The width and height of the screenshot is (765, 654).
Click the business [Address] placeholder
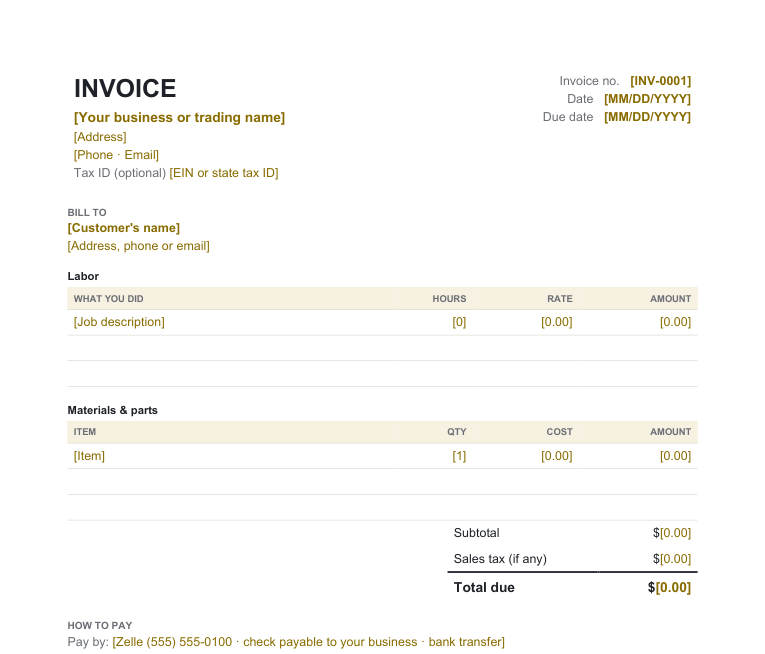click(x=100, y=137)
